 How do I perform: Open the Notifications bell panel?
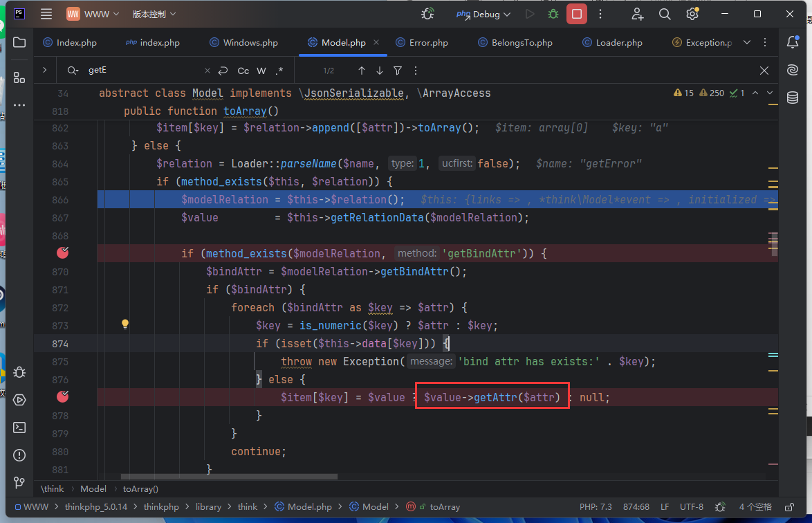[793, 43]
